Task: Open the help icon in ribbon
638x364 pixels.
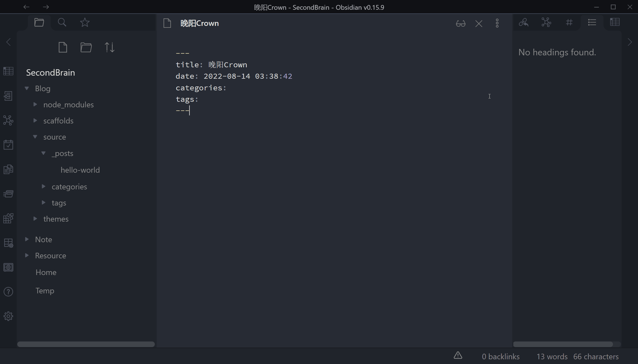Action: click(8, 292)
